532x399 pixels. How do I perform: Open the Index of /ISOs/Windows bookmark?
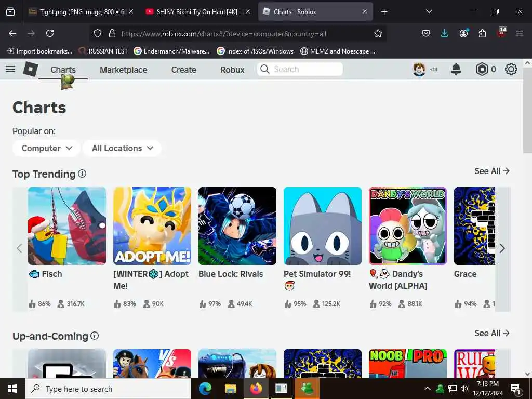coord(255,51)
